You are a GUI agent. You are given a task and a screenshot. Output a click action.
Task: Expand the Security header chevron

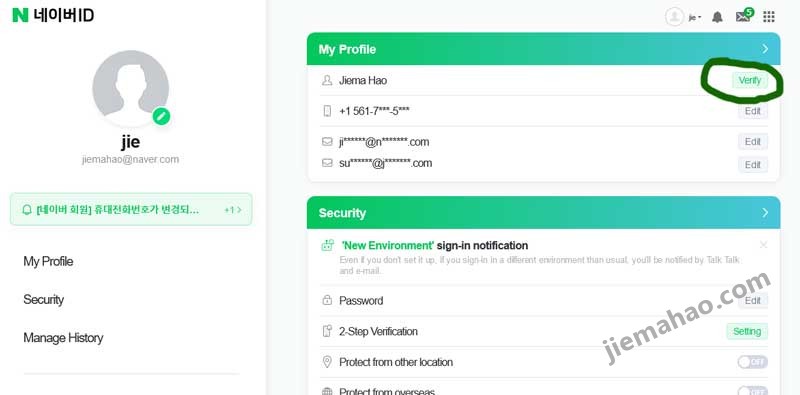[765, 213]
